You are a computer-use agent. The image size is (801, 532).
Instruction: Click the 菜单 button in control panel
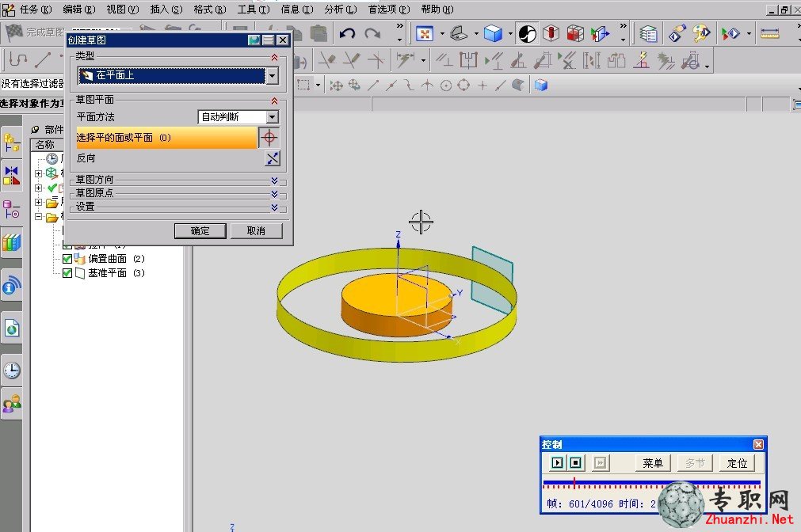click(653, 463)
